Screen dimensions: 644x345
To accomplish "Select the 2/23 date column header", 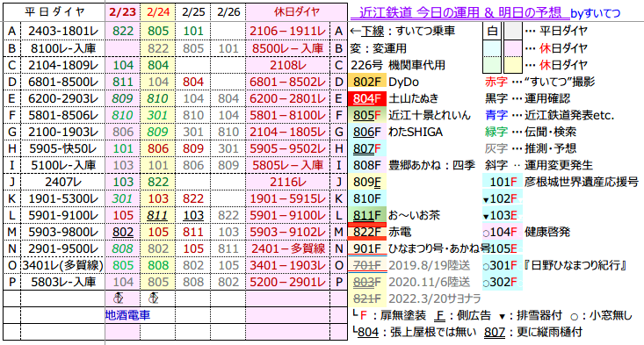I will 122,12.
